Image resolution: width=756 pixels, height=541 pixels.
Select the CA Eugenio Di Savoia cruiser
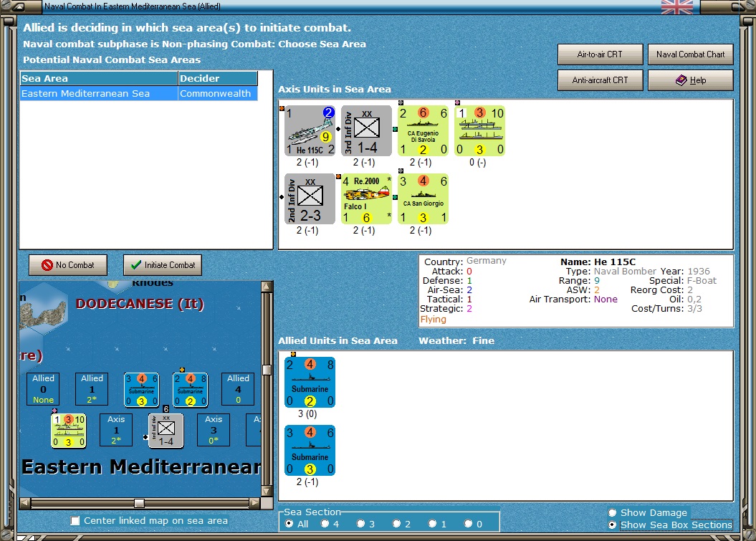click(x=423, y=130)
